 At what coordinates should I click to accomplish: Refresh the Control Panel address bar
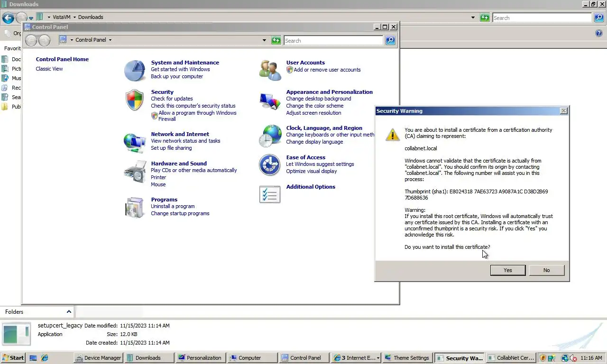point(276,41)
